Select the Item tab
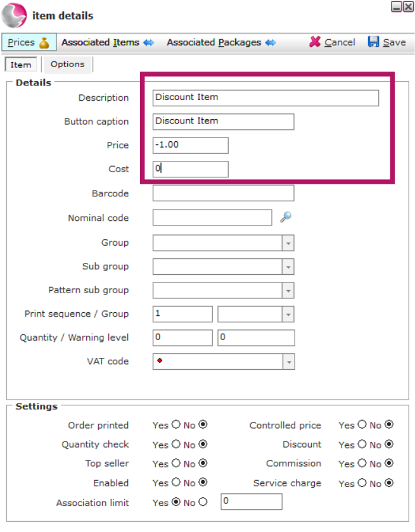415x532 pixels. tap(21, 65)
